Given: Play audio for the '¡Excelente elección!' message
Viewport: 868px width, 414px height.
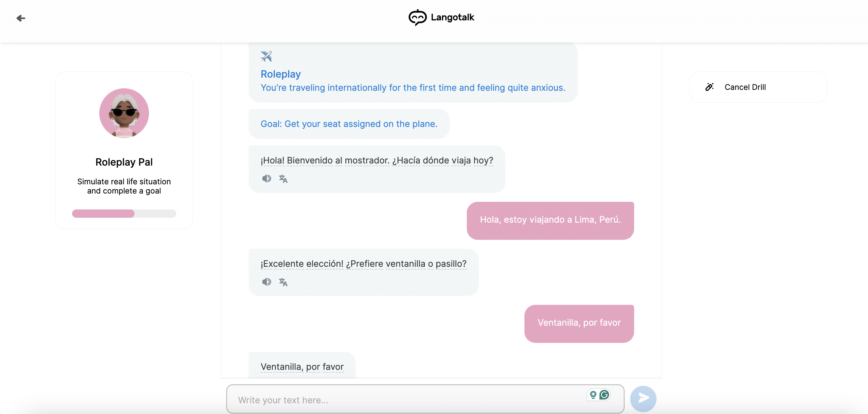Looking at the screenshot, I should pos(267,282).
